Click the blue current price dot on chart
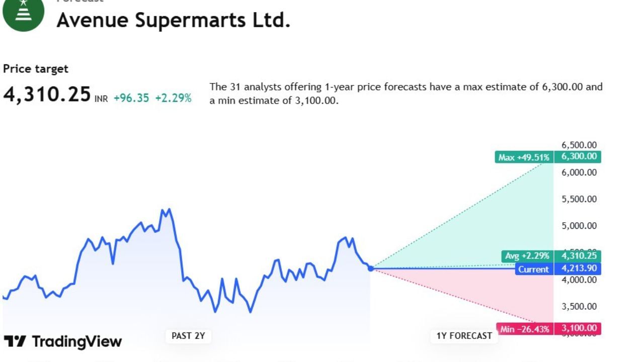 (371, 268)
